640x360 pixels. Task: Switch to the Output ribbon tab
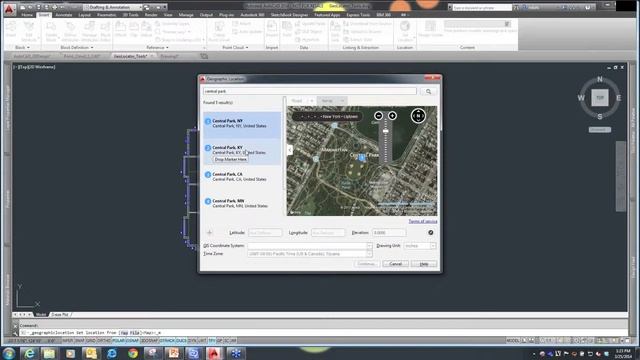(x=206, y=15)
